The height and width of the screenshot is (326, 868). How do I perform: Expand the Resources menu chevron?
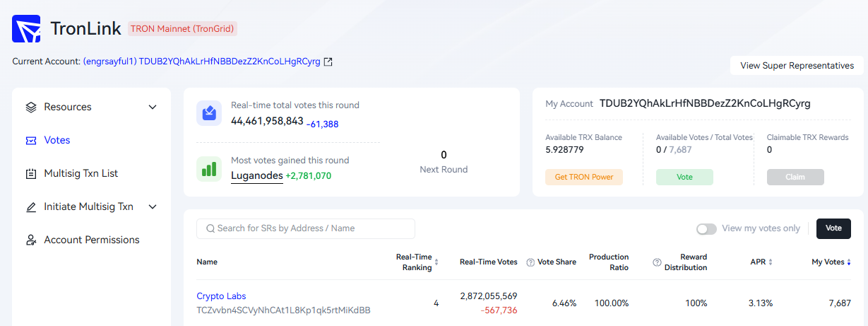click(153, 107)
